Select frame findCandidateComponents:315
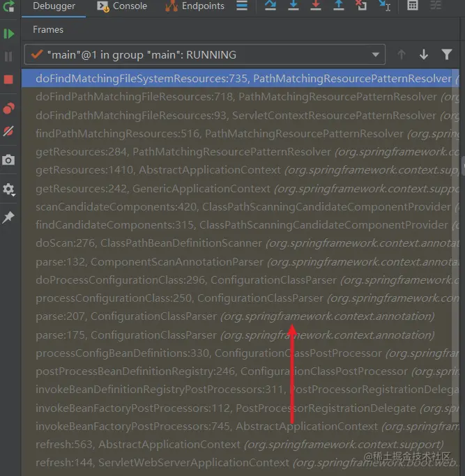The width and height of the screenshot is (465, 476). tap(240, 225)
